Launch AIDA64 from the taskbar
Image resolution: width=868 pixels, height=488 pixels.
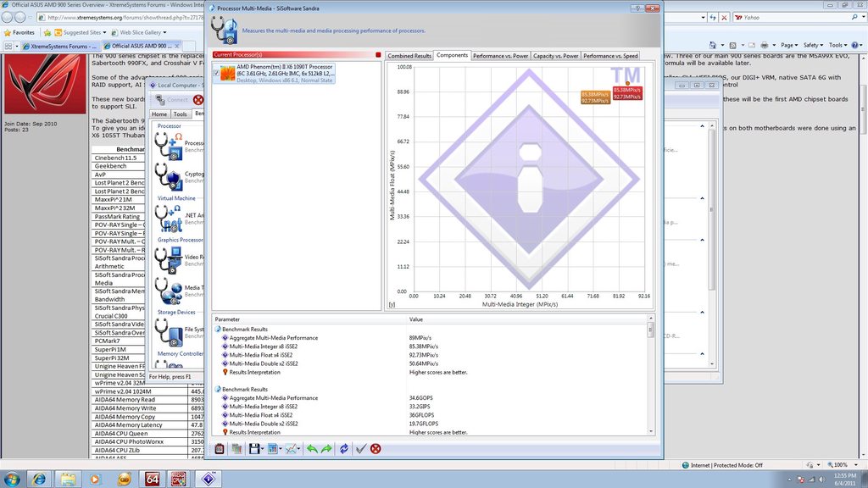153,479
